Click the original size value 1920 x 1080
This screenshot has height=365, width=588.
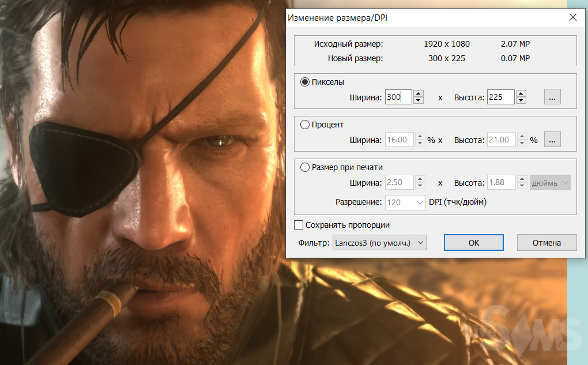click(x=447, y=44)
